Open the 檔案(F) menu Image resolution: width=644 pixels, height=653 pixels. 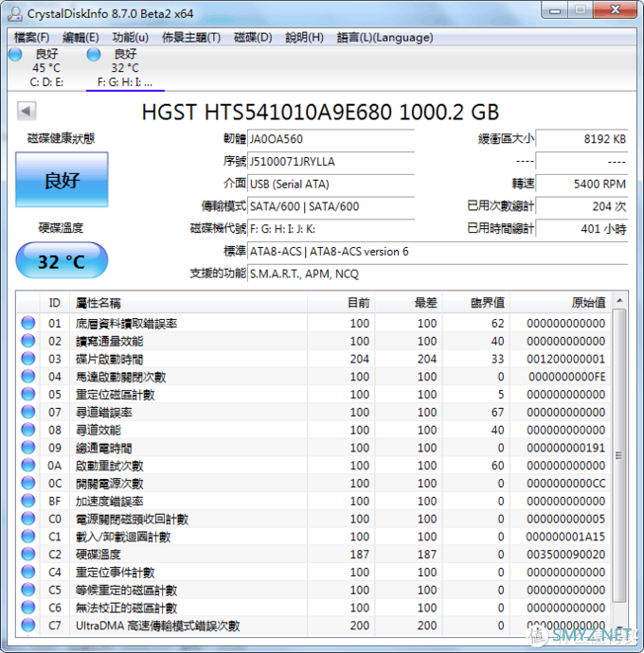point(31,38)
